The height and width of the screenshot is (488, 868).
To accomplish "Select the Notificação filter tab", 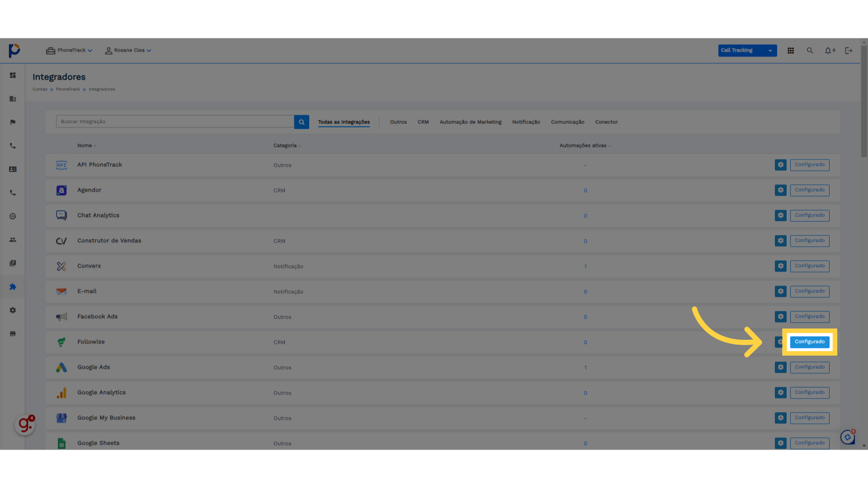I will [x=526, y=122].
